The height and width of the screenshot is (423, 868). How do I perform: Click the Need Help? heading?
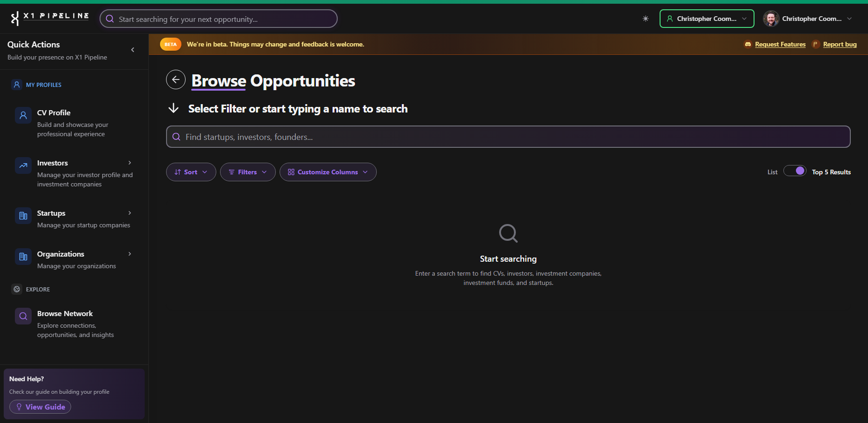click(x=27, y=379)
